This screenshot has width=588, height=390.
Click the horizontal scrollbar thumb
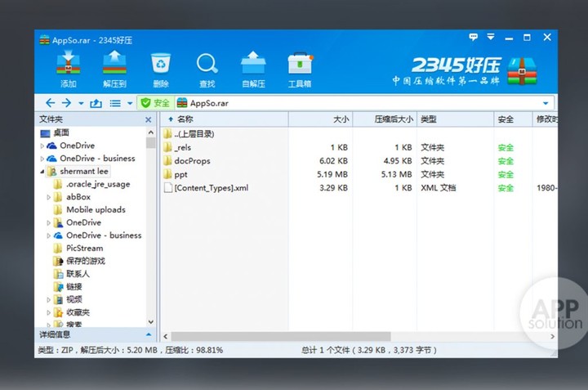[x=280, y=336]
